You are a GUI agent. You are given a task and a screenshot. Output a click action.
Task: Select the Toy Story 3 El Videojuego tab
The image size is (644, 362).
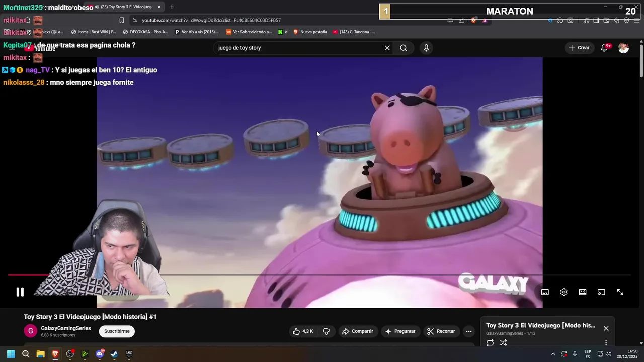click(x=125, y=7)
